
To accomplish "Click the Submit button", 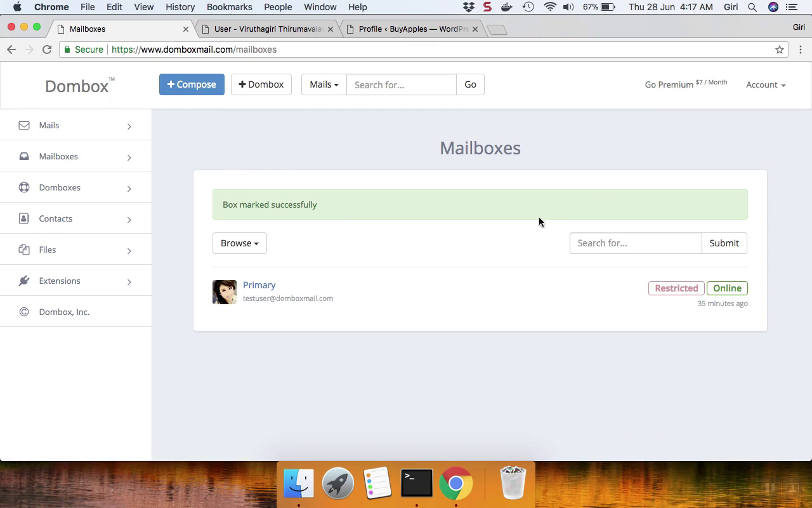I will [724, 243].
